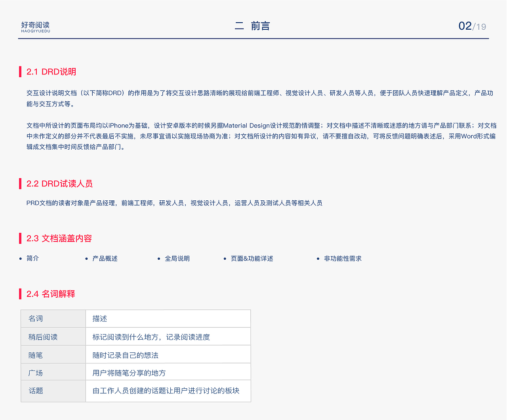Select the table cell 广场
Image resolution: width=507 pixels, height=420 pixels.
[x=53, y=372]
